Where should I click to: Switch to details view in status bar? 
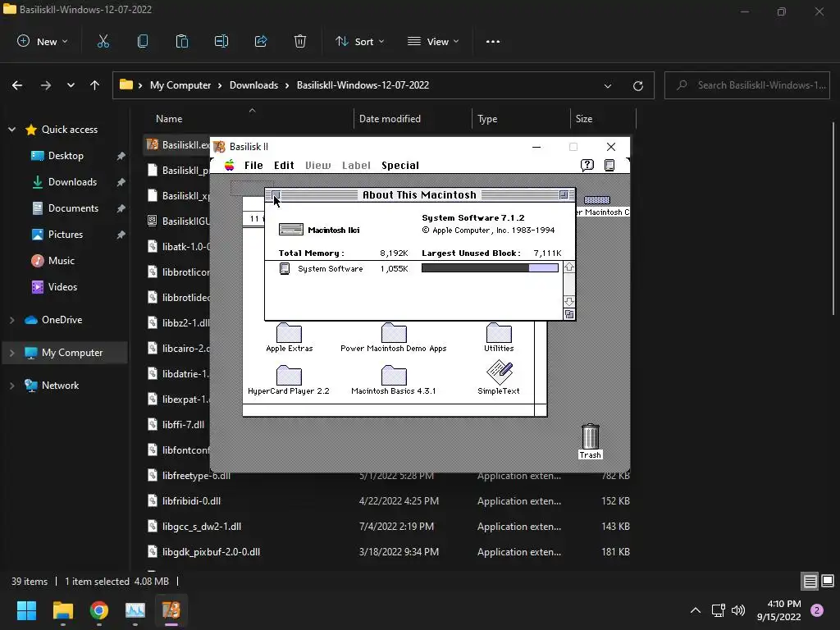pyautogui.click(x=810, y=582)
